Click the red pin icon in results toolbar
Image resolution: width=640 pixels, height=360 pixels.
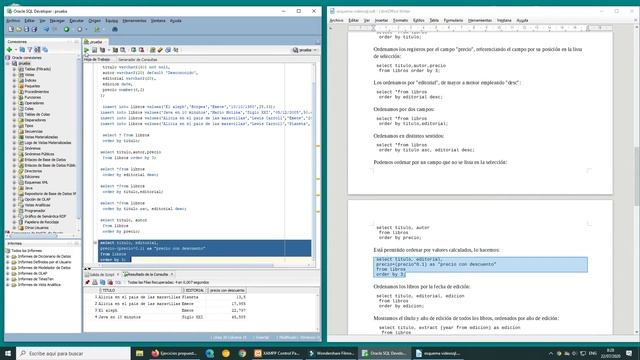pos(87,282)
